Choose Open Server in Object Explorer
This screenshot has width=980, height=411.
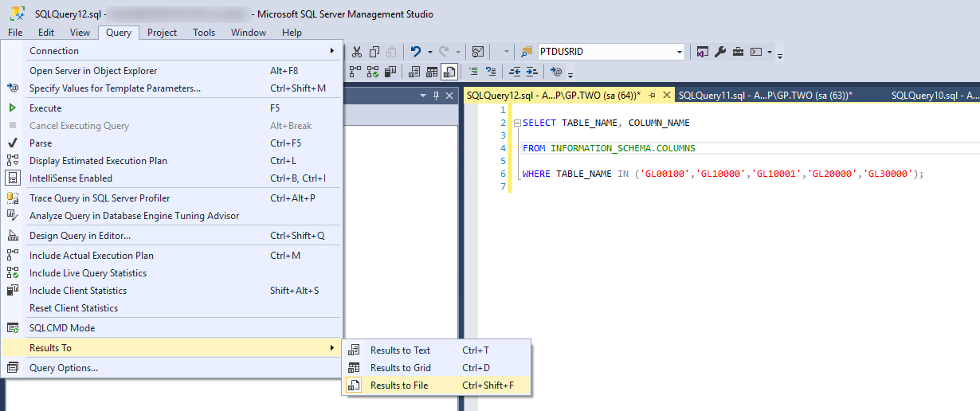(x=171, y=71)
